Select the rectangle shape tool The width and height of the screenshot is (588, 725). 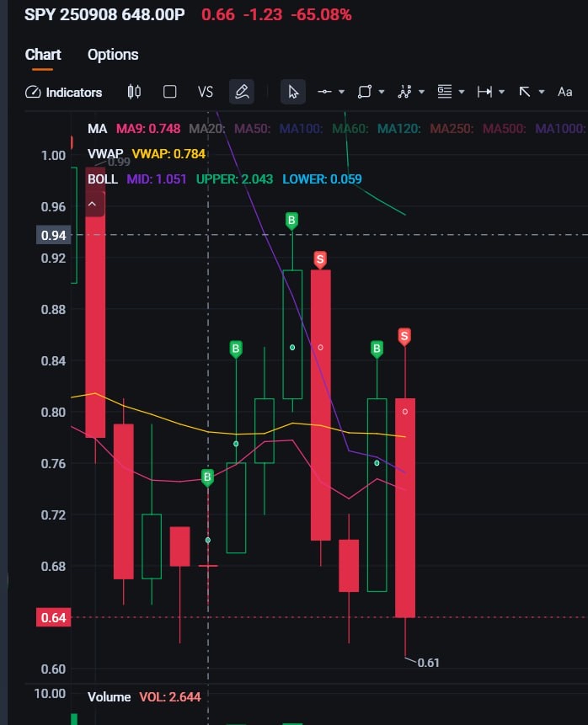365,92
